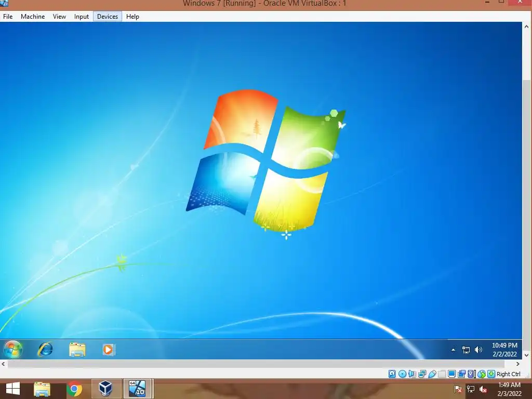Click the hard disk activity status icon
The width and height of the screenshot is (532, 399).
pyautogui.click(x=392, y=374)
